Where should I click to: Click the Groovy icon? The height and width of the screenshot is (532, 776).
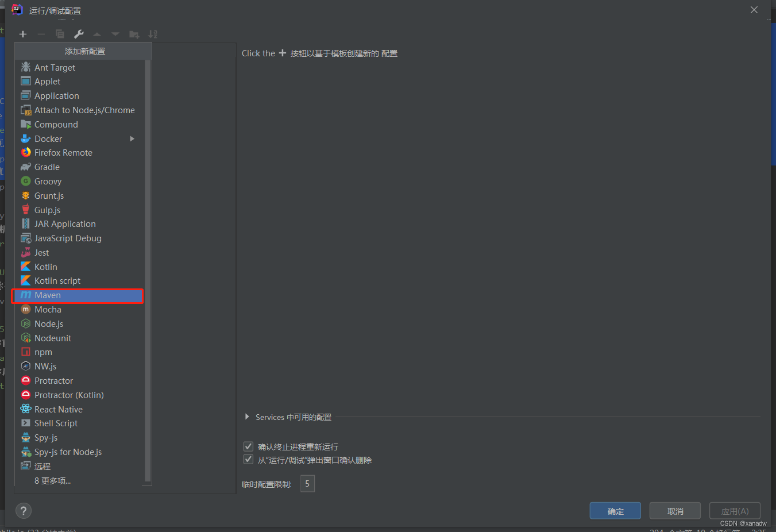click(26, 181)
